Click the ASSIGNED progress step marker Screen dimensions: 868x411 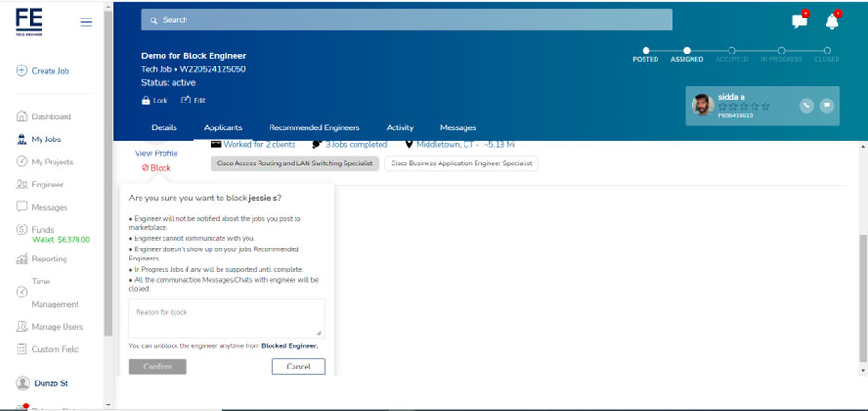coord(687,51)
